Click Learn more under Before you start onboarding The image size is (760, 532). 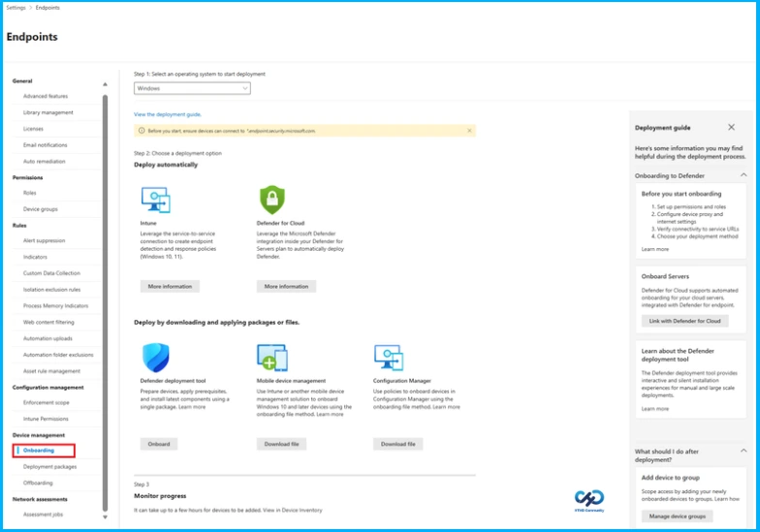coord(655,249)
